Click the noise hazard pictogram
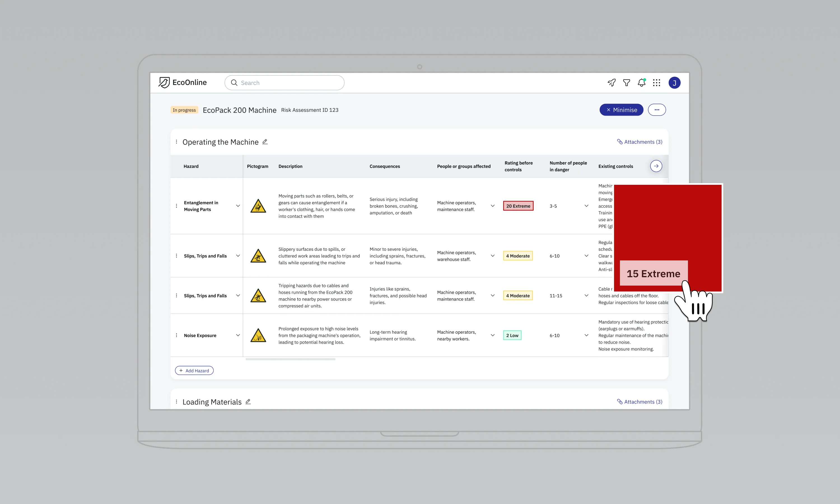 click(x=258, y=335)
